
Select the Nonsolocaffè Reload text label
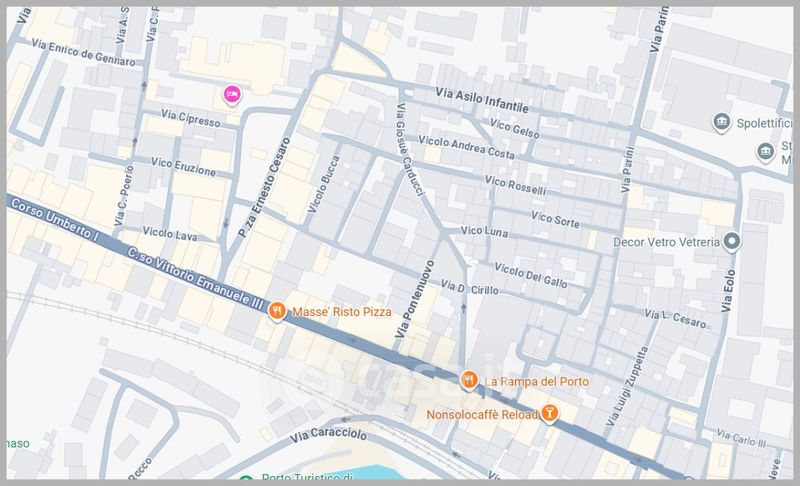coord(482,415)
